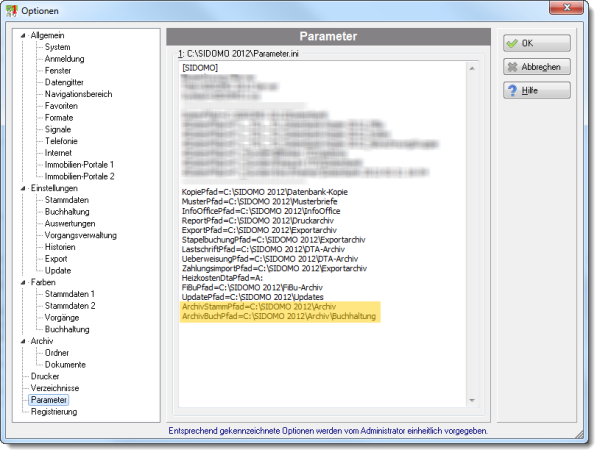Open Stammdaten 2 color settings

(x=70, y=306)
